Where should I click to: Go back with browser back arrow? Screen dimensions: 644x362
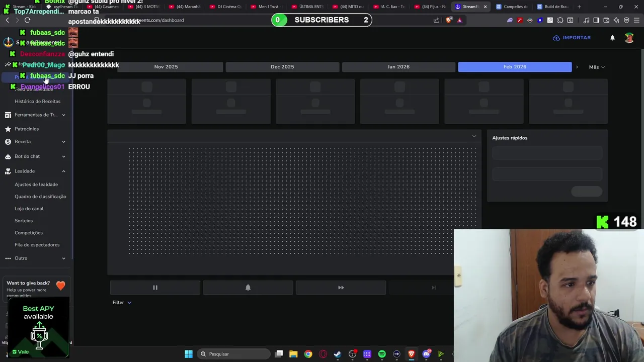[x=7, y=20]
